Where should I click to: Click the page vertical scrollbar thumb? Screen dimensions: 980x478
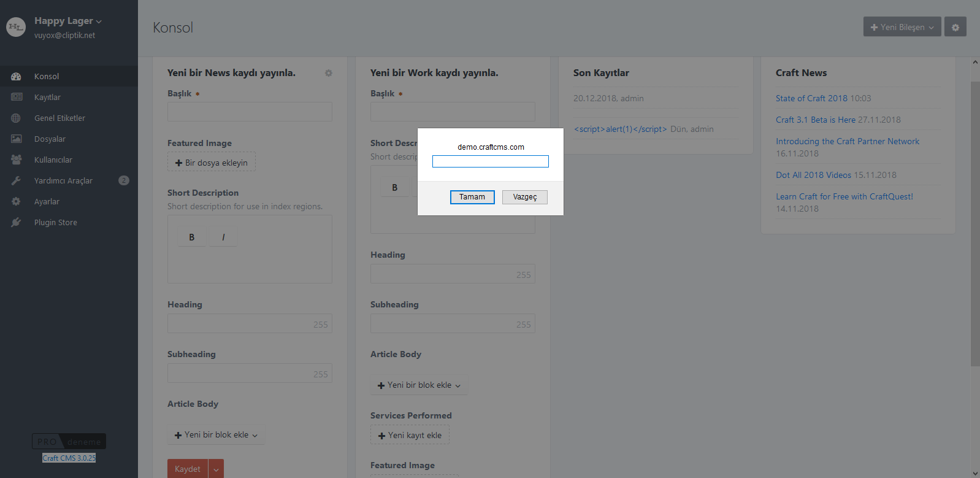pyautogui.click(x=975, y=223)
